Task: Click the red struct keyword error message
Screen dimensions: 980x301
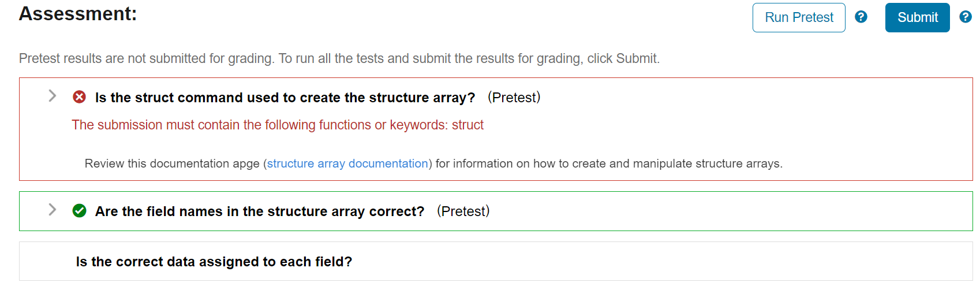Action: 277,125
